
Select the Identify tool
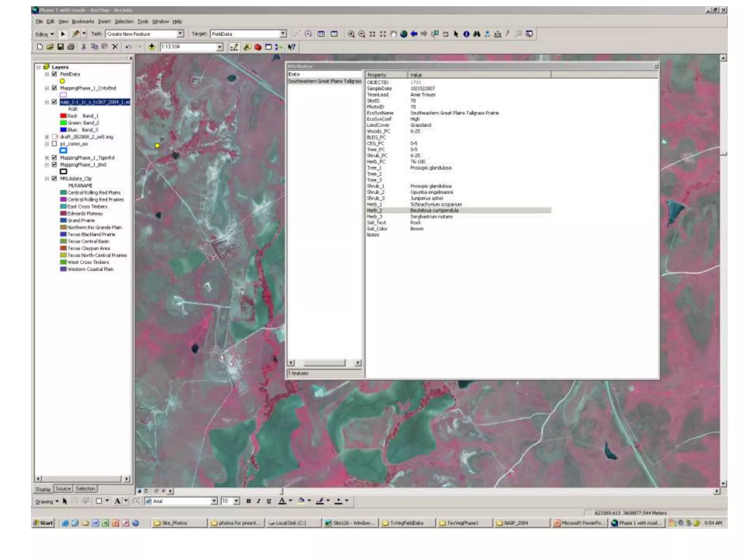click(x=466, y=34)
